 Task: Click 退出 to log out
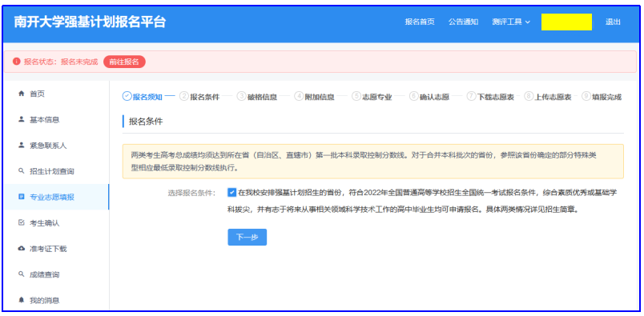pyautogui.click(x=613, y=22)
